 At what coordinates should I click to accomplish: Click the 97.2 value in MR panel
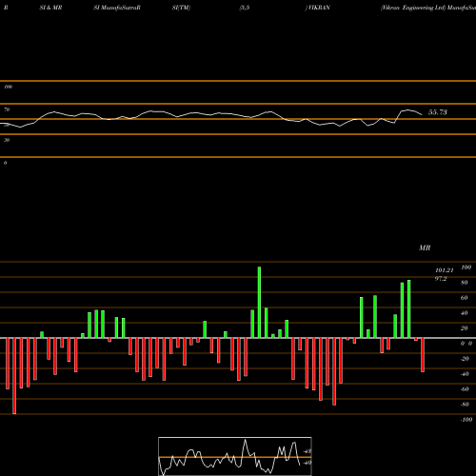(x=441, y=279)
